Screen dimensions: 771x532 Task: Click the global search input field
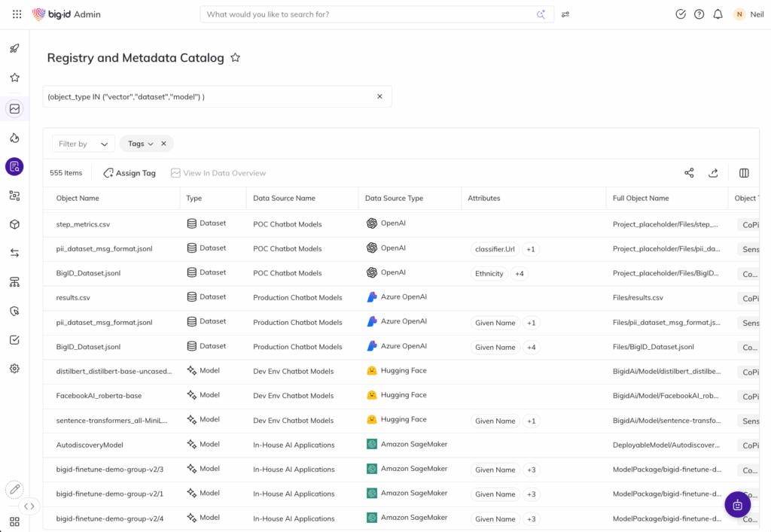point(369,14)
